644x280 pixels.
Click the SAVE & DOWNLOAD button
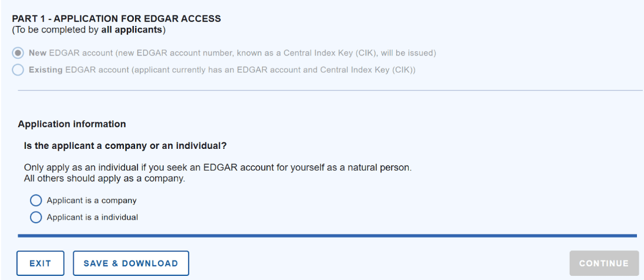point(131,263)
